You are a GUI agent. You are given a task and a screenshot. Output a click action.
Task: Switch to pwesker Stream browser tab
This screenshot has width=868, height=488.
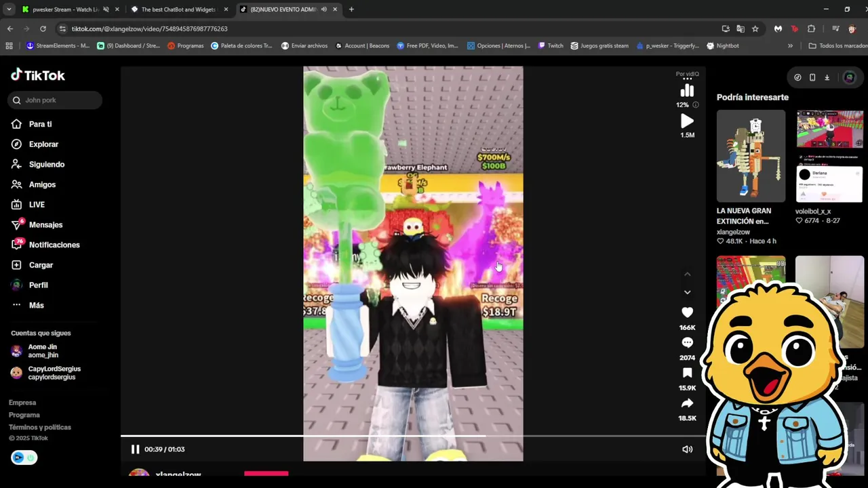point(64,9)
